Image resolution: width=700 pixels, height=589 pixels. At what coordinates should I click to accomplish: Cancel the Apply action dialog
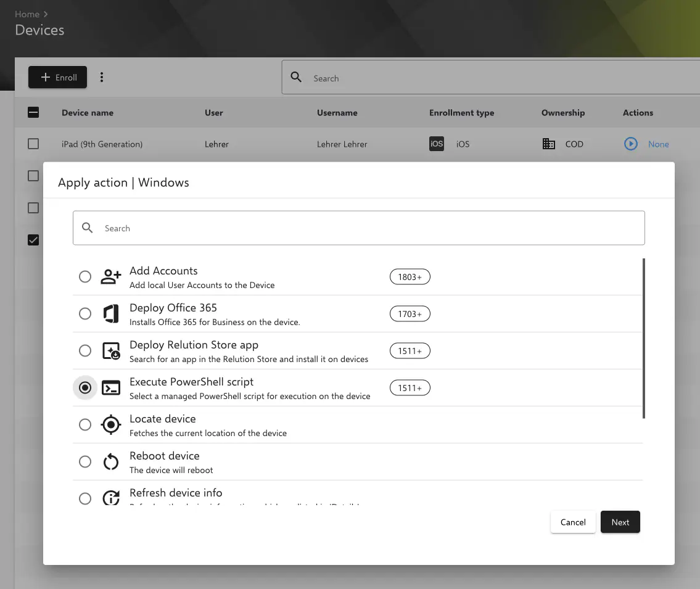click(x=572, y=522)
